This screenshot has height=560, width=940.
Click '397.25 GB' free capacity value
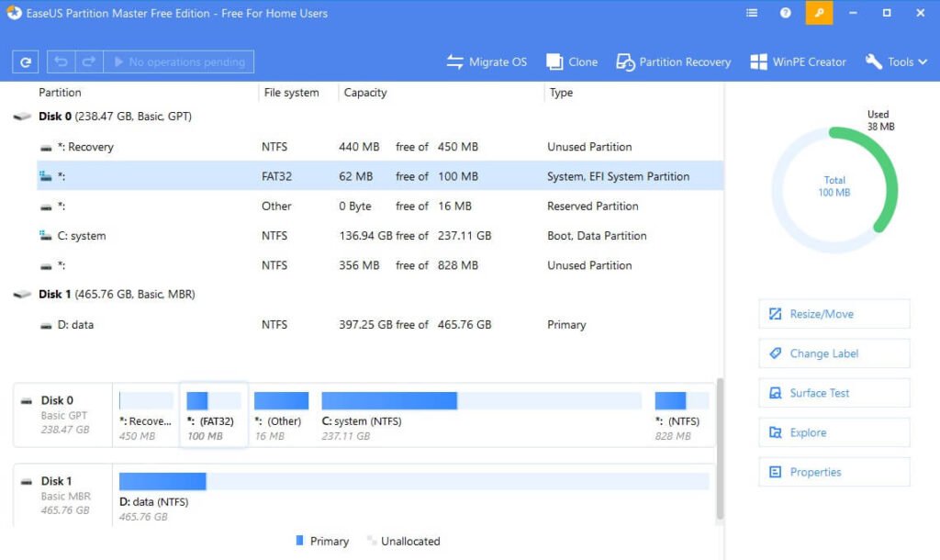point(365,324)
